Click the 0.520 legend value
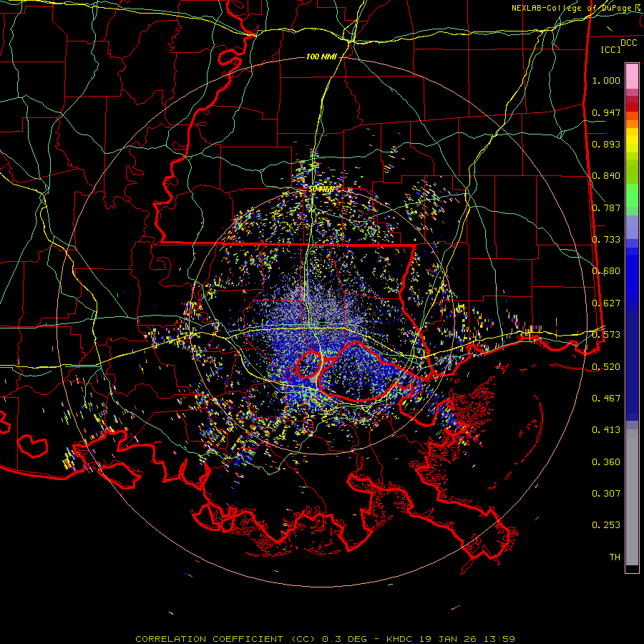 click(x=606, y=367)
